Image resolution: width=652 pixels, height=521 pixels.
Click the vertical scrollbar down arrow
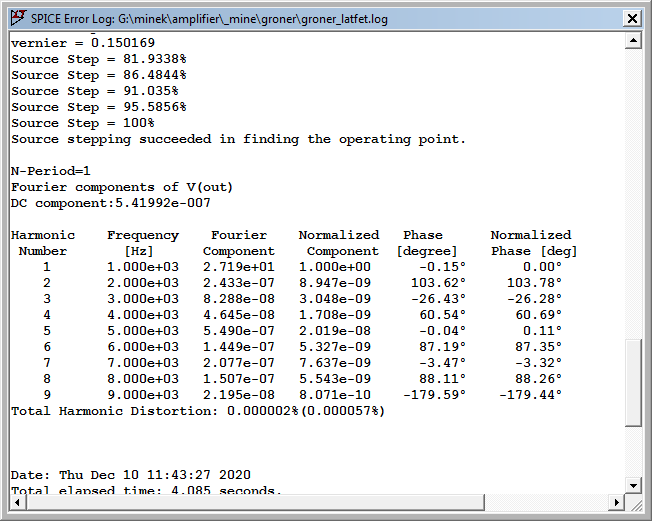[633, 485]
